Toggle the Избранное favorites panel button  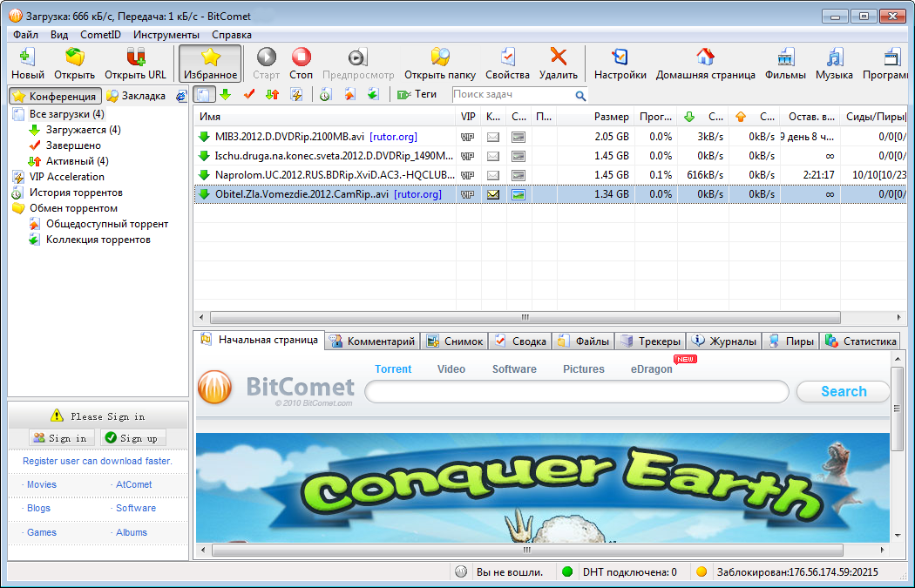click(210, 63)
